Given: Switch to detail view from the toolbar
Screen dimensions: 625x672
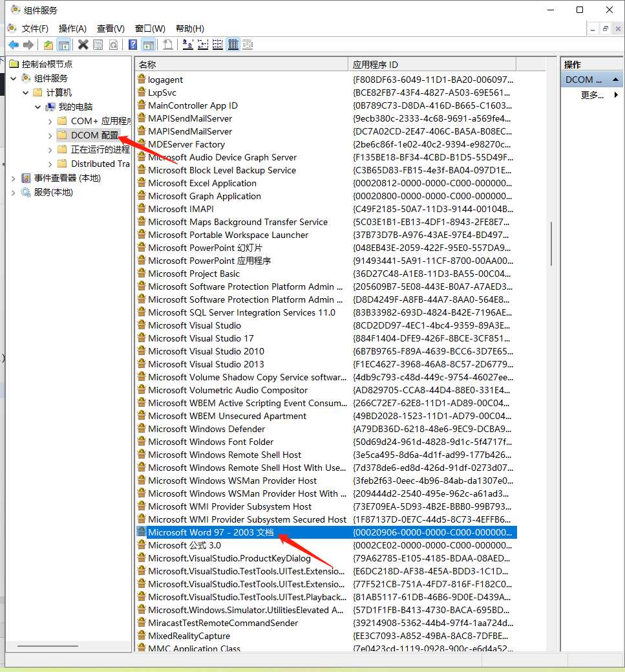Looking at the screenshot, I should click(x=233, y=45).
